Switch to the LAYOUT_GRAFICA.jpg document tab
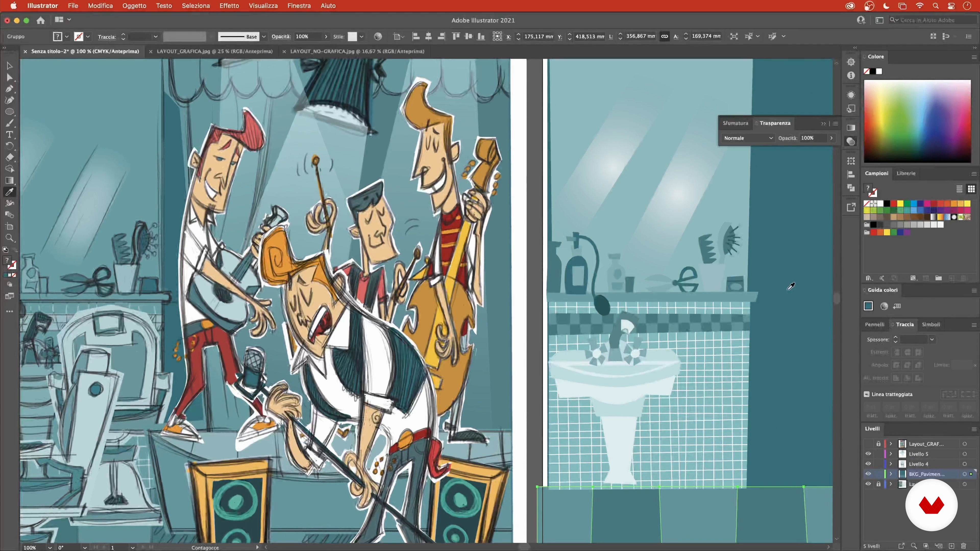This screenshot has width=980, height=551. (215, 51)
